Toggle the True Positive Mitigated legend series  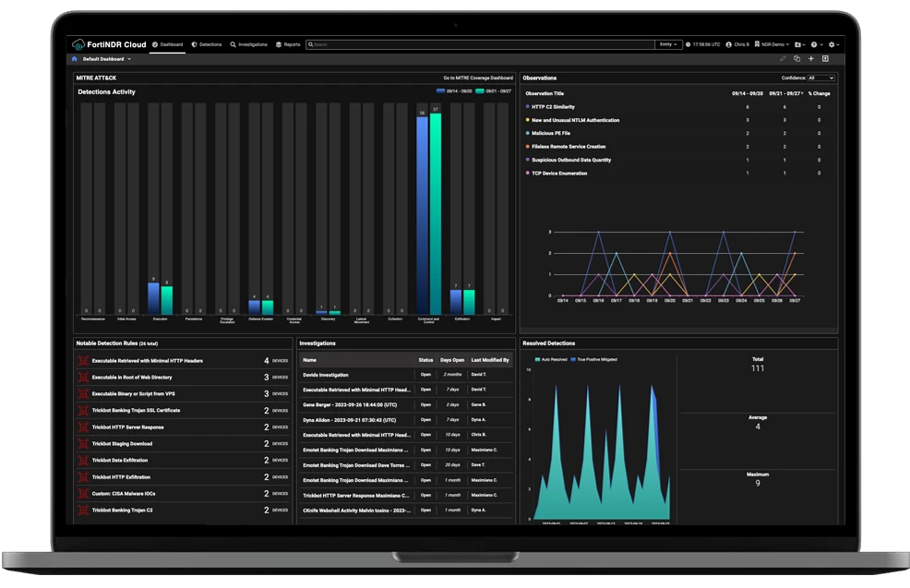point(594,359)
